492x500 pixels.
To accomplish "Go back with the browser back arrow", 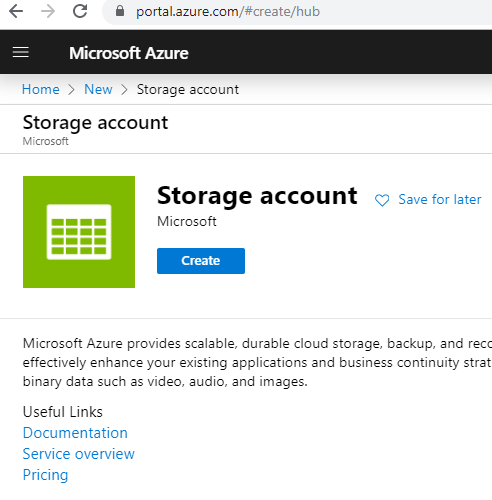I will point(16,11).
